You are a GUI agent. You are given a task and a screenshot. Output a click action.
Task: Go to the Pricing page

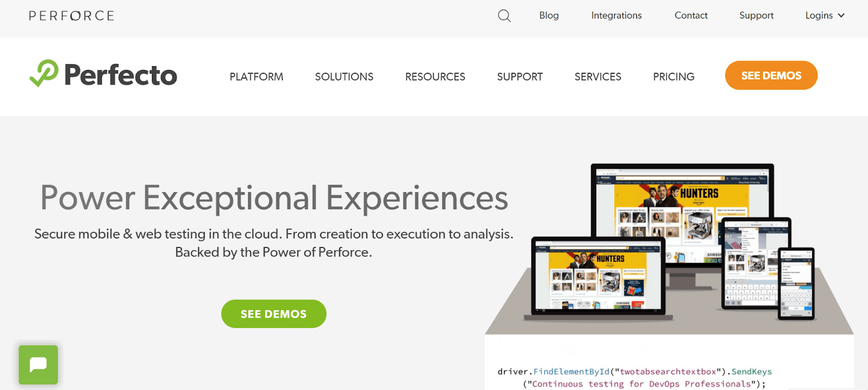(673, 76)
